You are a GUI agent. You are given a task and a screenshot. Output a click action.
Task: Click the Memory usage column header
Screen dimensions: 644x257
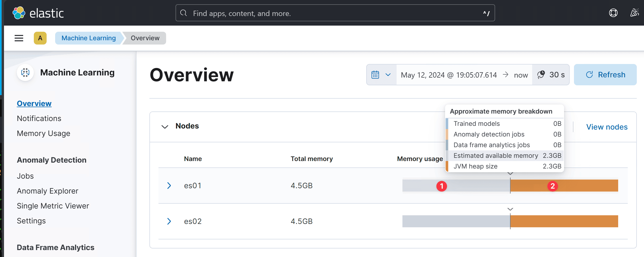[x=420, y=159]
